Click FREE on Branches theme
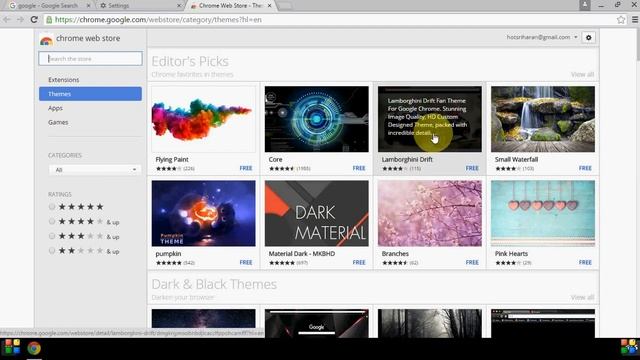640x360 pixels. point(472,262)
